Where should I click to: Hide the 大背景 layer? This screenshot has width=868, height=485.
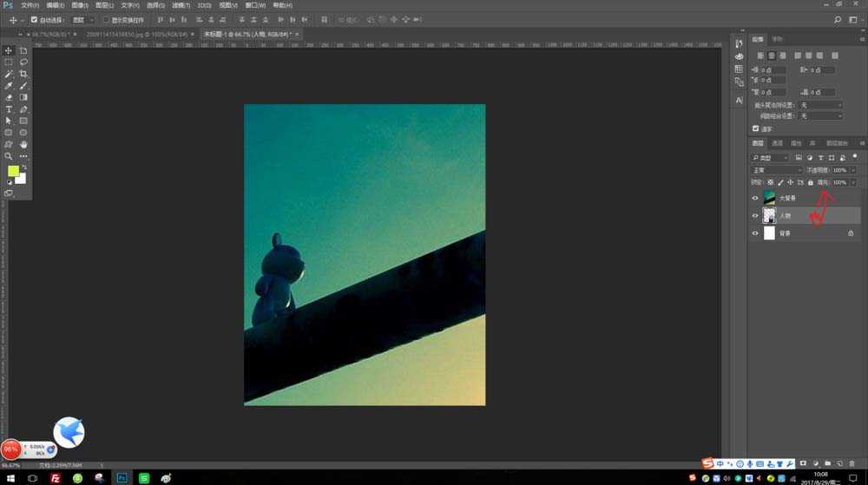(x=754, y=198)
